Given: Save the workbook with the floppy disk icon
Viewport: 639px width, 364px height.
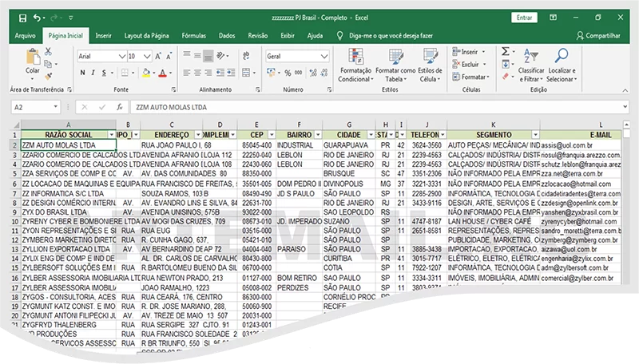Looking at the screenshot, I should tap(23, 18).
